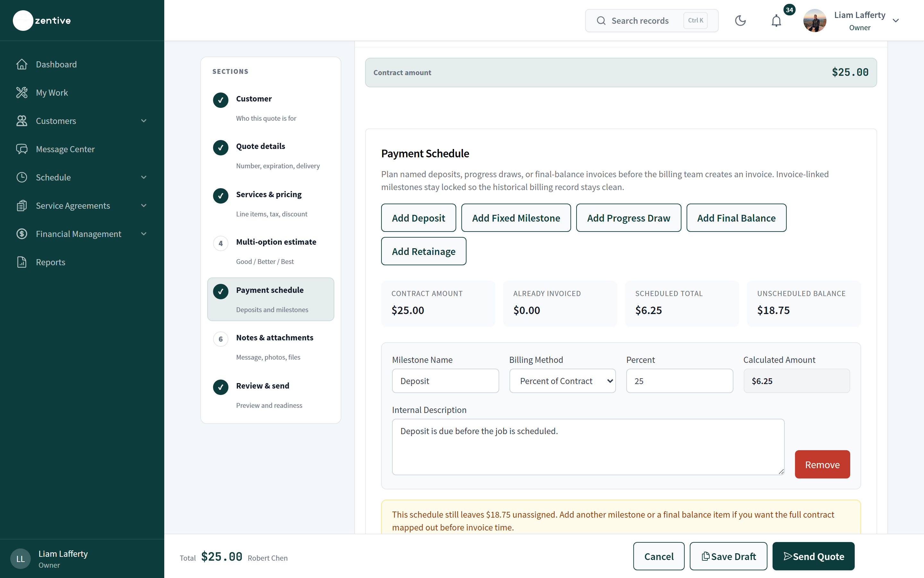The width and height of the screenshot is (924, 578).
Task: Click the Service Agreements clipboard icon
Action: click(22, 206)
